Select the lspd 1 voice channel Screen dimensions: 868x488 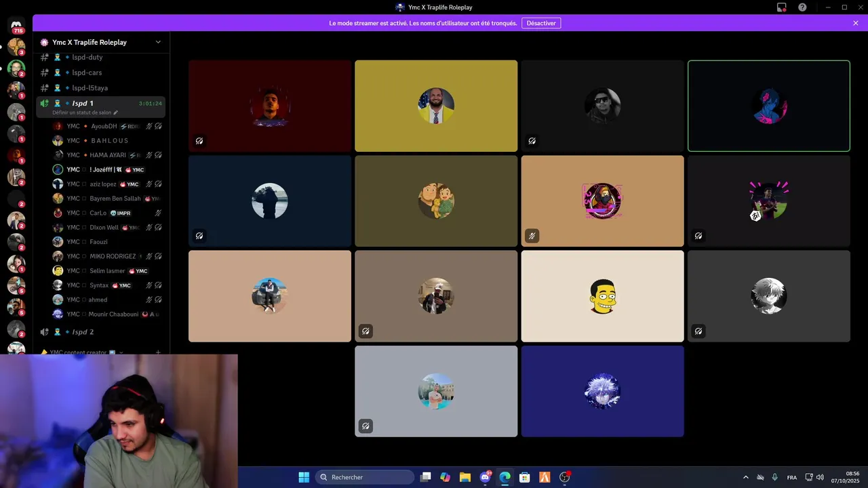(x=100, y=106)
